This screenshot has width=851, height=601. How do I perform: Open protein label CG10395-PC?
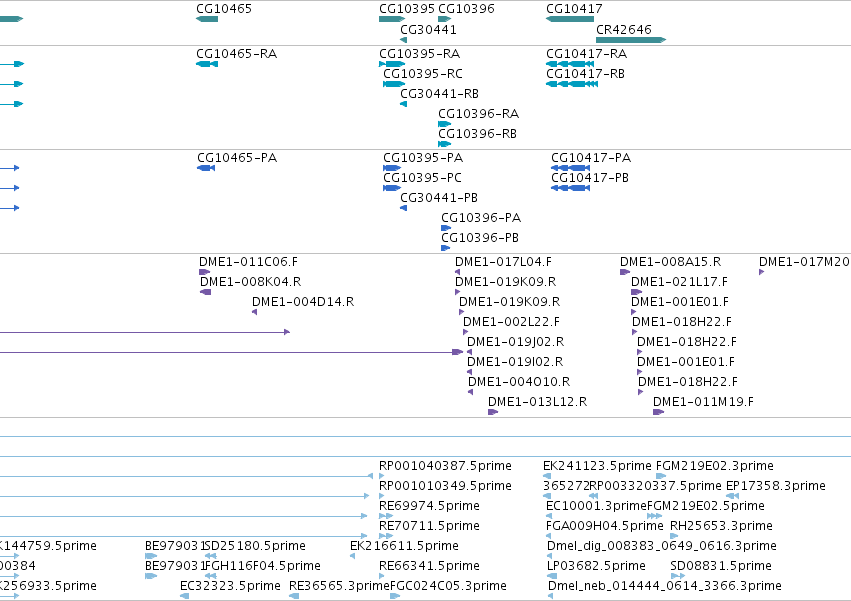pos(422,178)
